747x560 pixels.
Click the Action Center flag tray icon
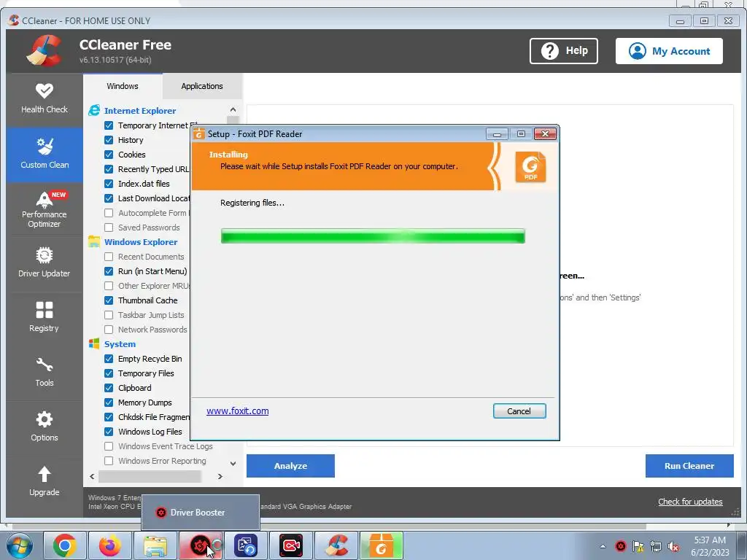pyautogui.click(x=638, y=547)
